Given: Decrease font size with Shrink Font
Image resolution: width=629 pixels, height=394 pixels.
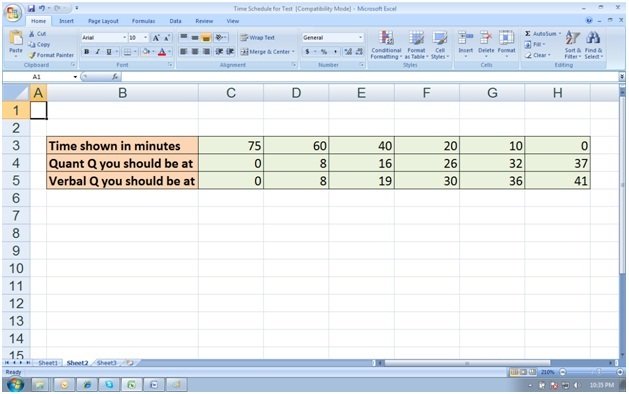Looking at the screenshot, I should pos(167,38).
